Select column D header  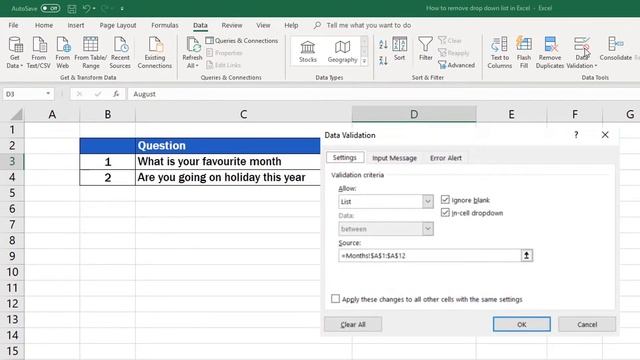pyautogui.click(x=414, y=114)
